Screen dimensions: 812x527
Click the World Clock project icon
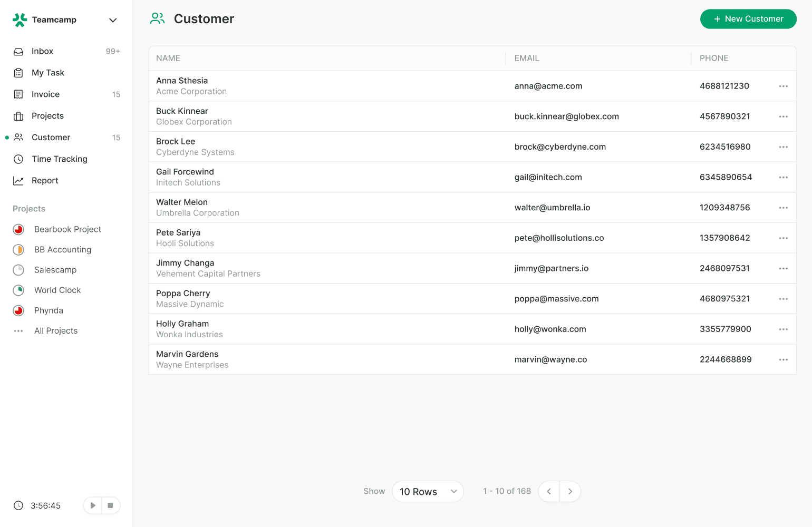click(x=18, y=290)
